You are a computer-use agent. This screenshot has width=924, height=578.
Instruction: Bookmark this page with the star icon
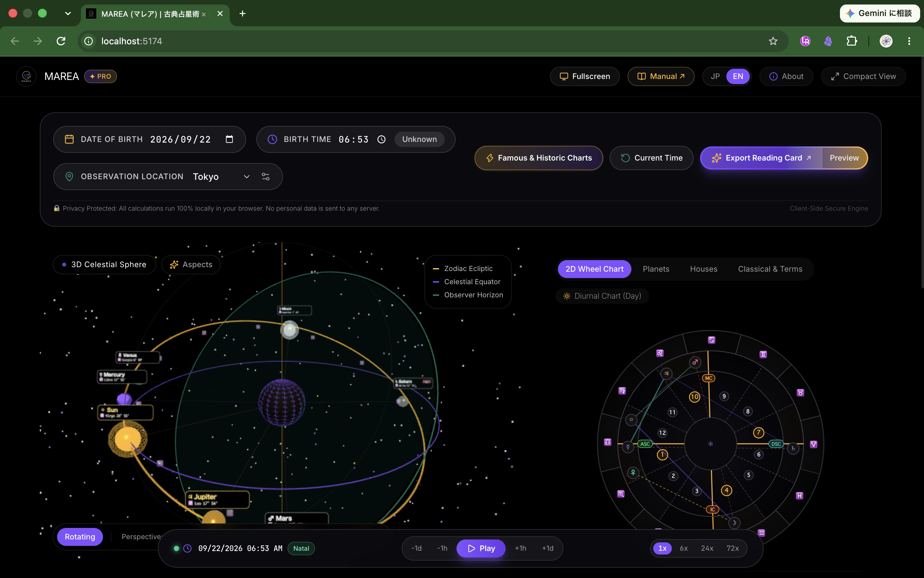tap(773, 41)
